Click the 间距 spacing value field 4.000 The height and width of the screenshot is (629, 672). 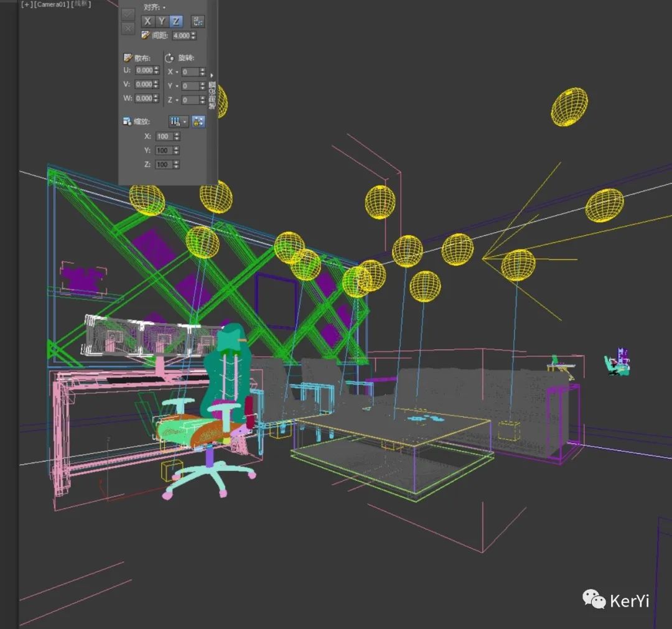[181, 35]
